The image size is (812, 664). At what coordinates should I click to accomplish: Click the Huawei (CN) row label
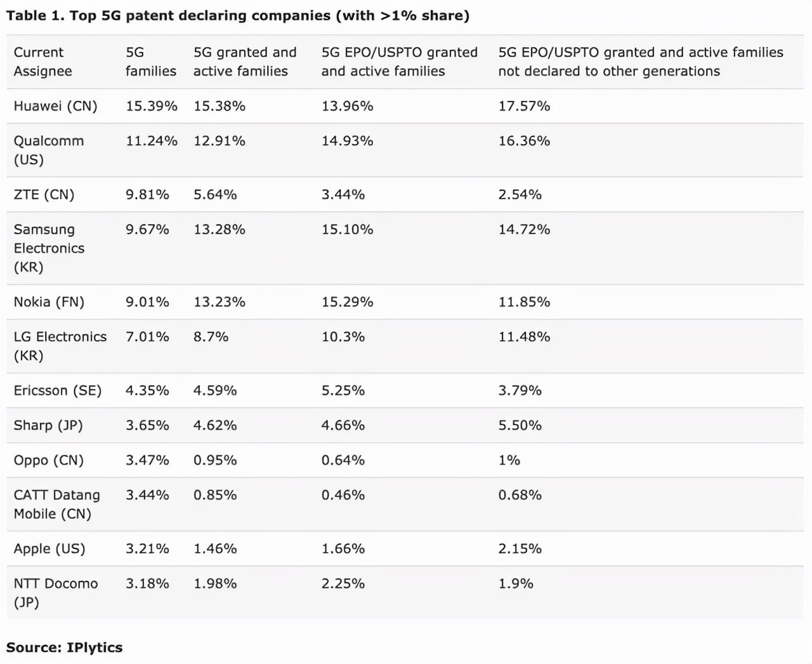(x=55, y=106)
